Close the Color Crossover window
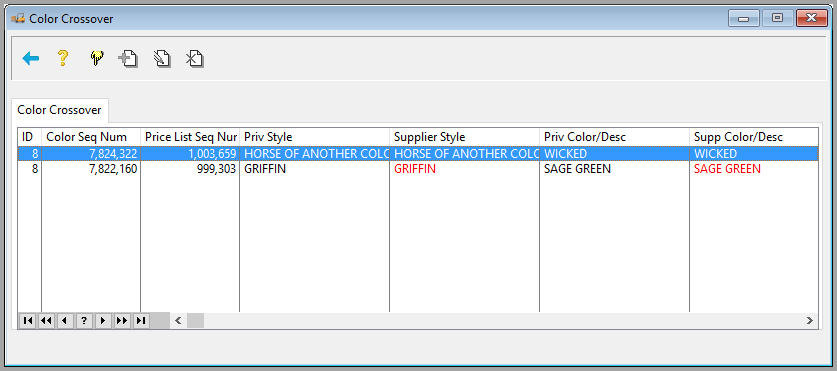 coord(811,18)
